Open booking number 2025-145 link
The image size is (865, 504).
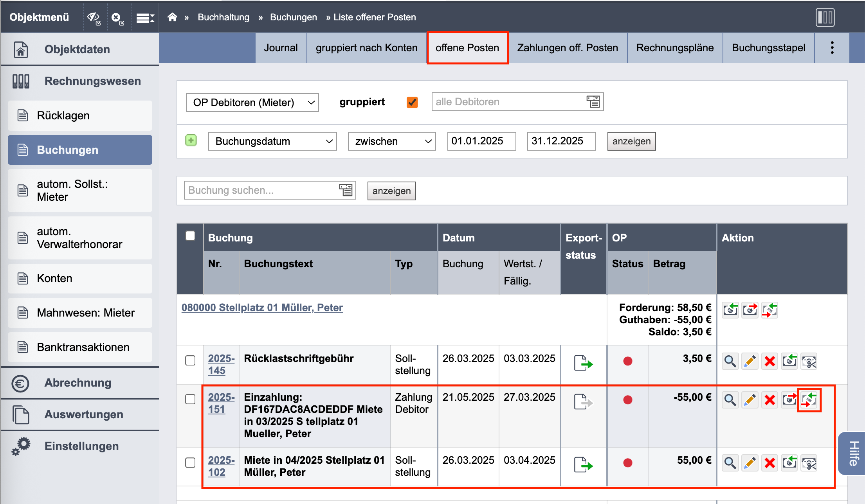pos(221,364)
